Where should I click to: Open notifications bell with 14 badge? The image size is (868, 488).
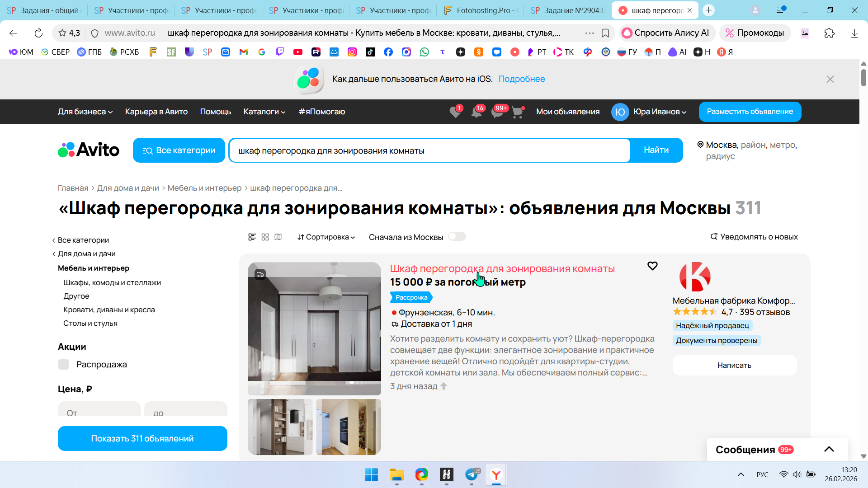pos(476,112)
